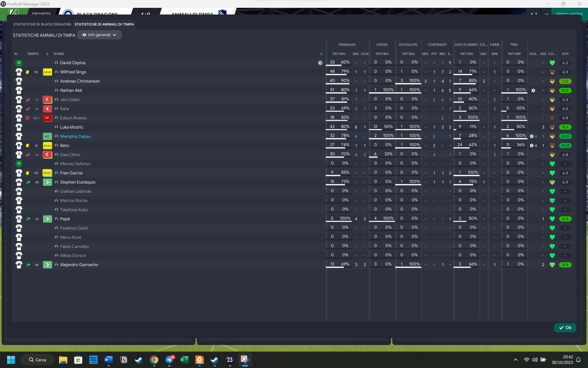Screen dimensions: 588x368
Task: Open Memphis Depay's player profile link
Action: click(x=75, y=136)
